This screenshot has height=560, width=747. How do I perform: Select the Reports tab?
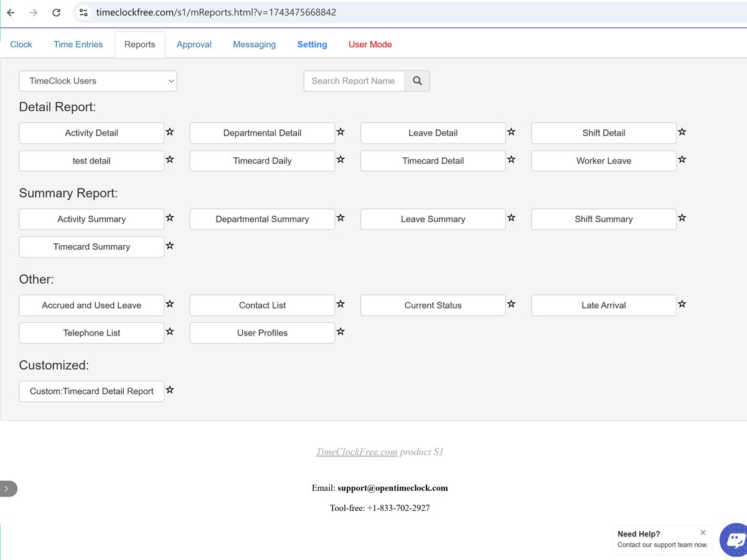(139, 44)
